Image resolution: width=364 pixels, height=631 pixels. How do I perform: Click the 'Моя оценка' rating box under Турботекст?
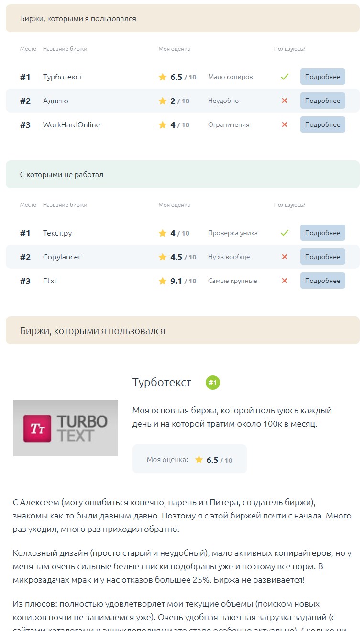189,460
